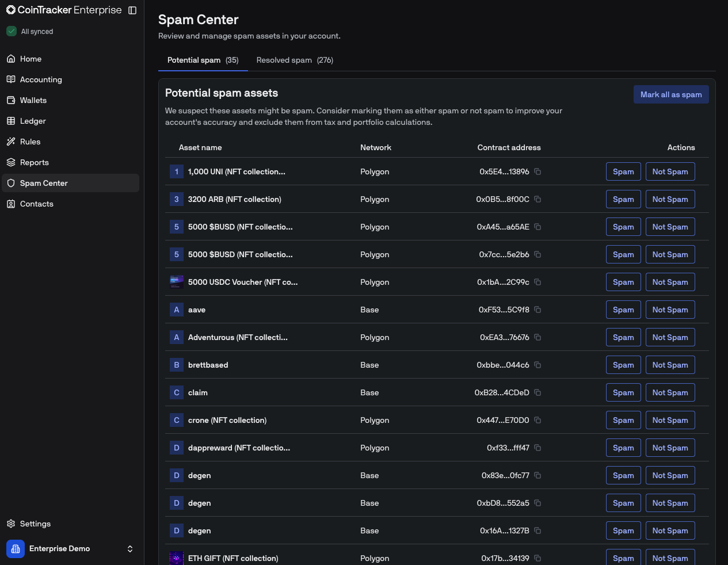Copy contract address for aave

(x=538, y=310)
